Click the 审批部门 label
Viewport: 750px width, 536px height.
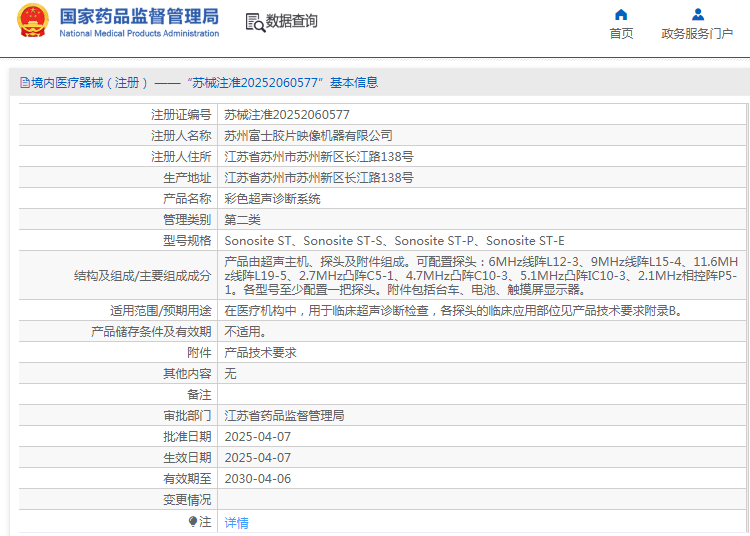(187, 416)
